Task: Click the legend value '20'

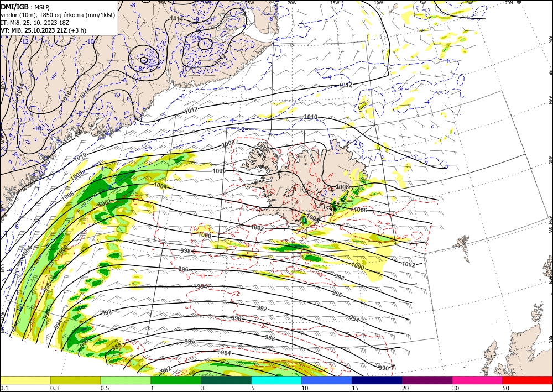Action: 405,388
